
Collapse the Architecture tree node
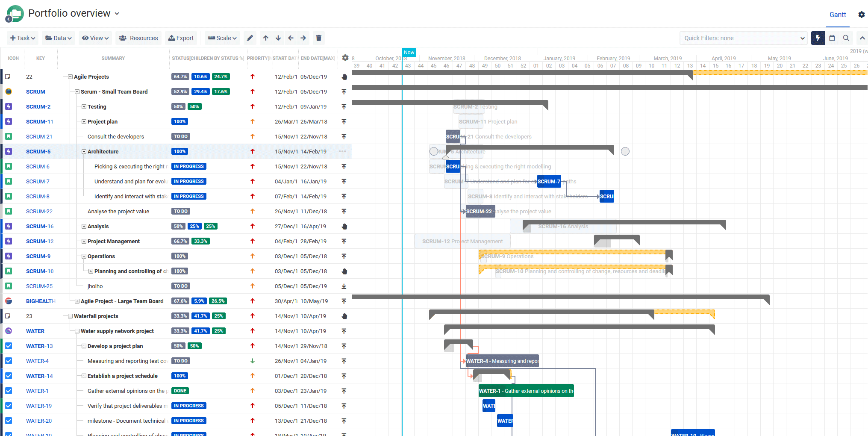tap(84, 152)
